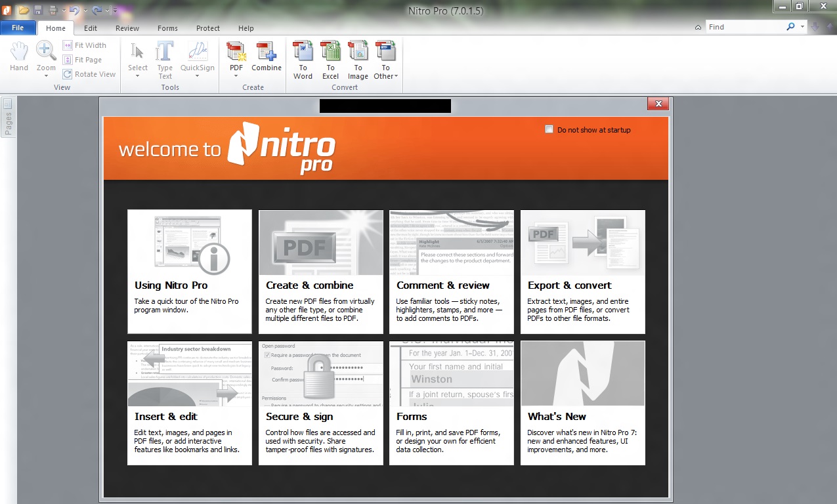Image resolution: width=837 pixels, height=504 pixels.
Task: Open print options arrow in quick access
Action: (64, 11)
